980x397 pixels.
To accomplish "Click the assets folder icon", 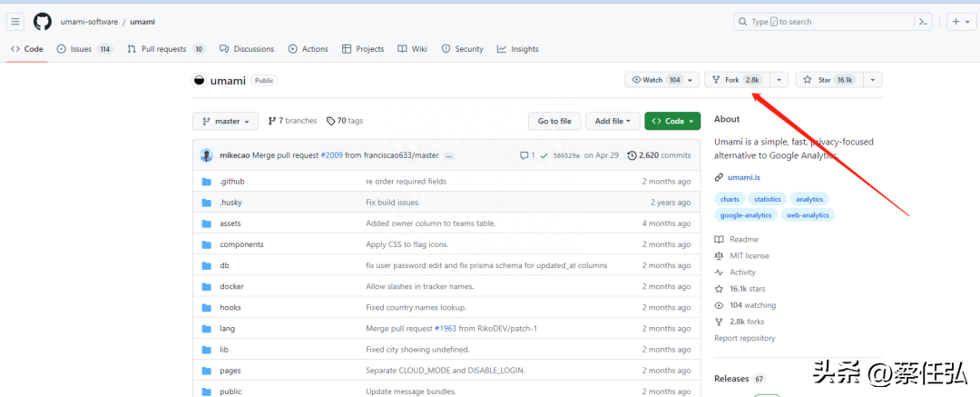I will (x=207, y=223).
